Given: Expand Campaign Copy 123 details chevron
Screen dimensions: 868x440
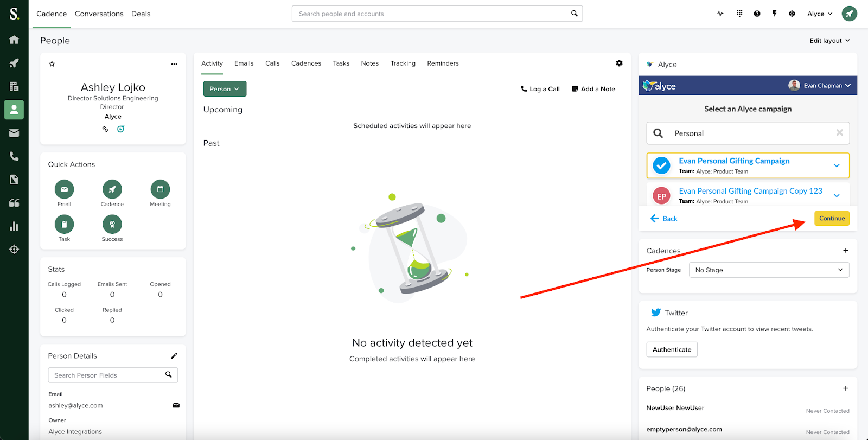Looking at the screenshot, I should point(837,196).
